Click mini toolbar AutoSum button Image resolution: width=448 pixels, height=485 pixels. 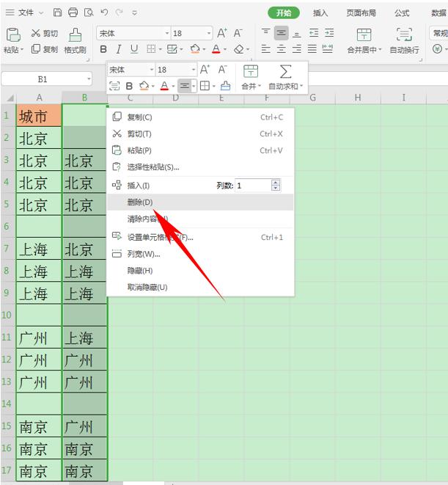(x=285, y=77)
